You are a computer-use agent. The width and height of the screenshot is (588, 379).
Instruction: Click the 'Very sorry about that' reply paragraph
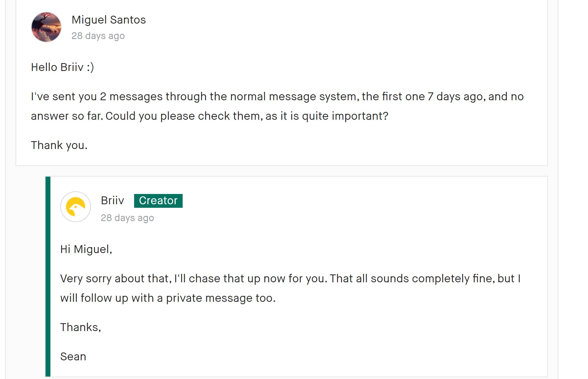pos(290,288)
